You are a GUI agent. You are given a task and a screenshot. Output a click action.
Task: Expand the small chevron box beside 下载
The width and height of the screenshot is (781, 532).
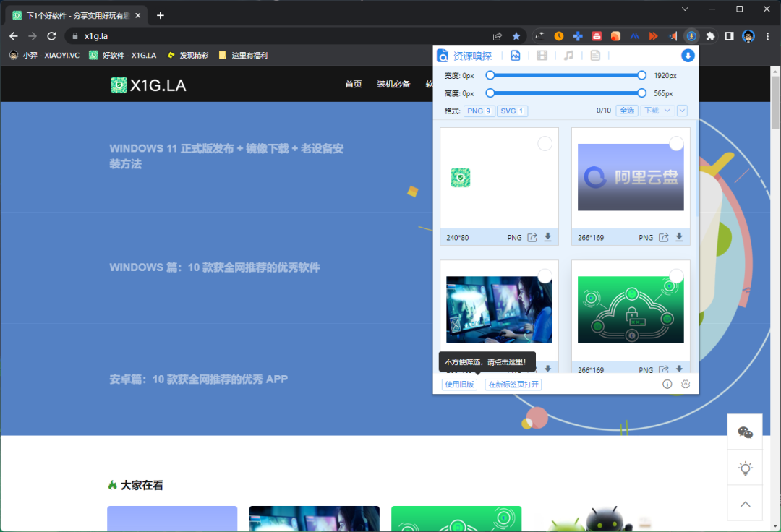(x=682, y=111)
